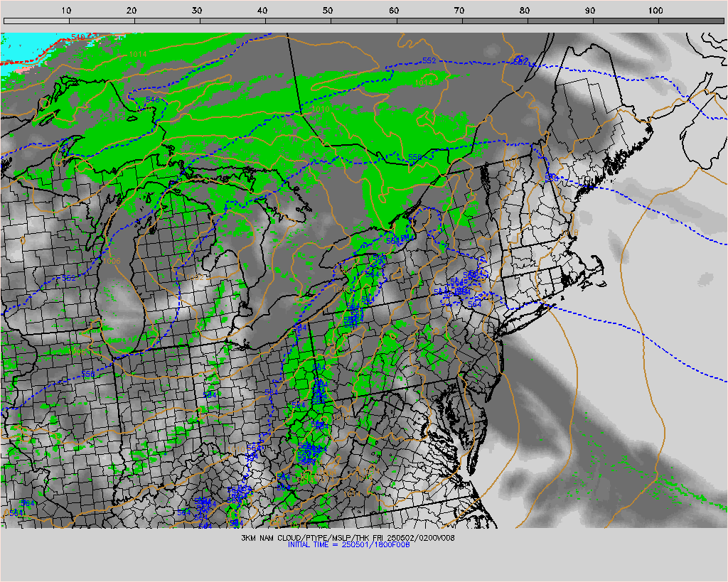Click the orange 1010 label north of Lake Huron

pyautogui.click(x=321, y=109)
